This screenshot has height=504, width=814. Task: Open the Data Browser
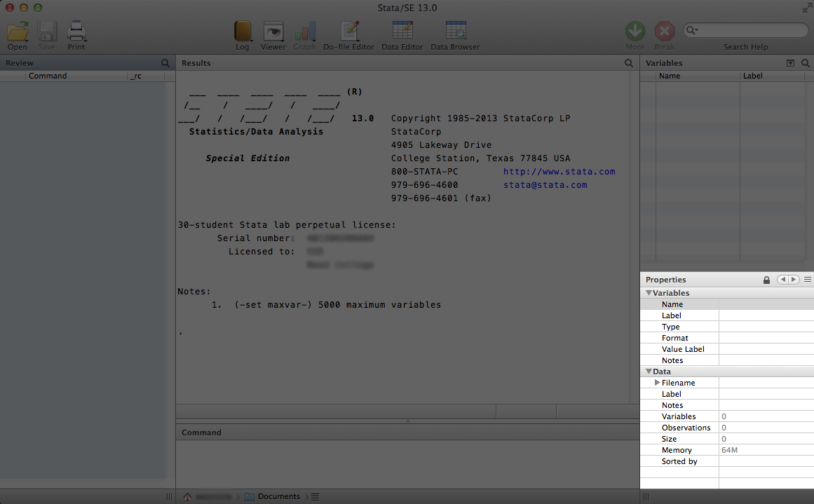click(x=455, y=32)
